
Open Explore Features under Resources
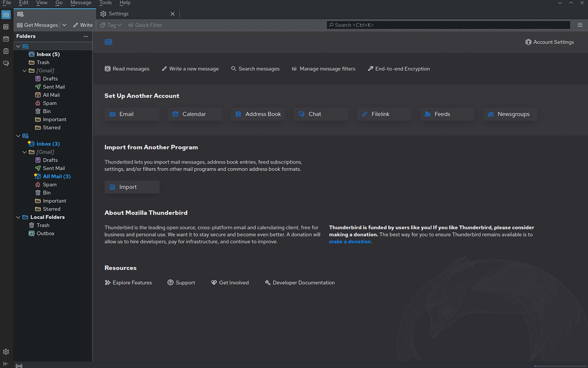(128, 283)
